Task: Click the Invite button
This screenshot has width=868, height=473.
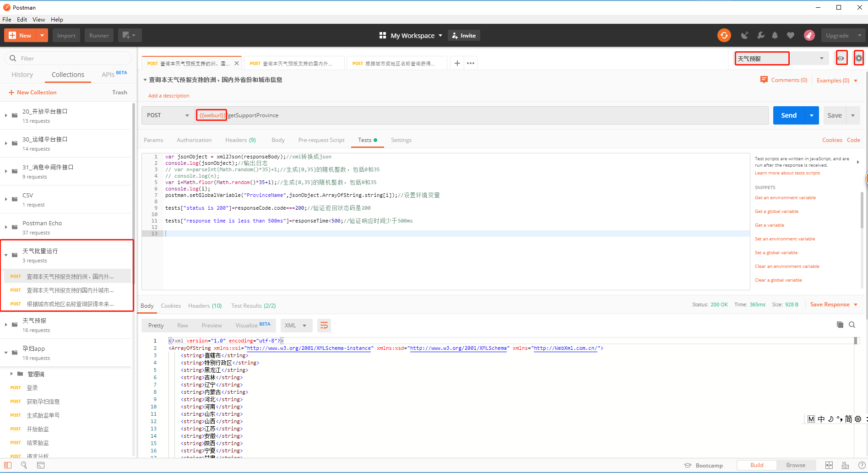Action: click(464, 35)
